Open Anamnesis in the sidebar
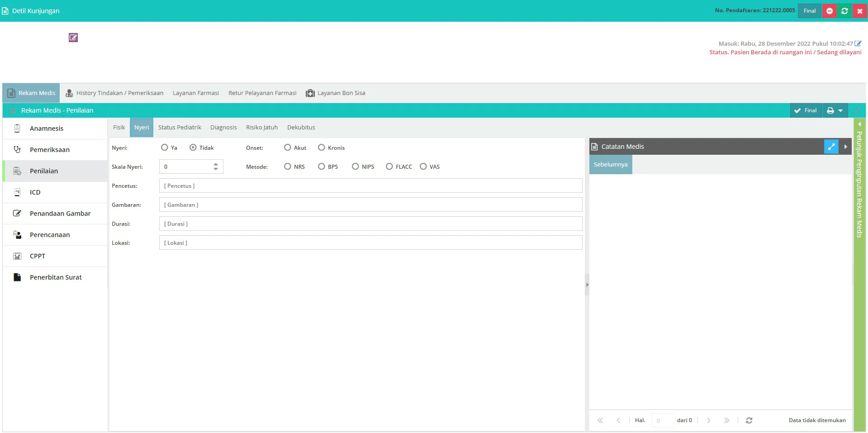Image resolution: width=868 pixels, height=433 pixels. tap(55, 128)
